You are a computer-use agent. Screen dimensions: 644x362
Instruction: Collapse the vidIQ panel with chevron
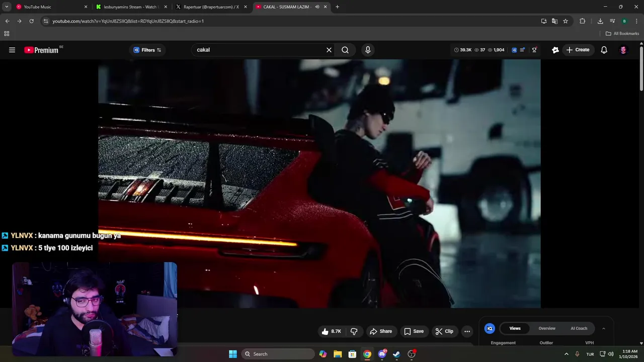coord(604,328)
